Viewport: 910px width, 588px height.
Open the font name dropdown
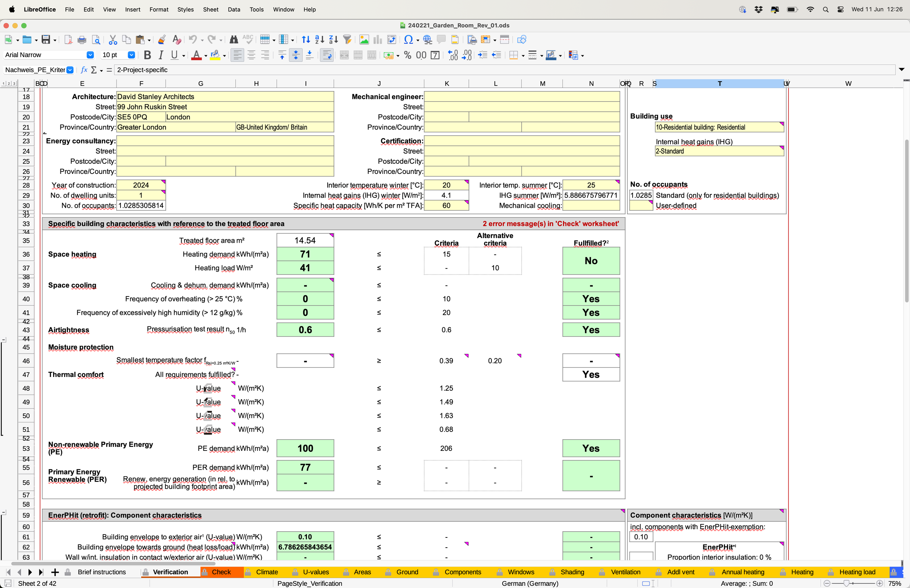[x=90, y=55]
